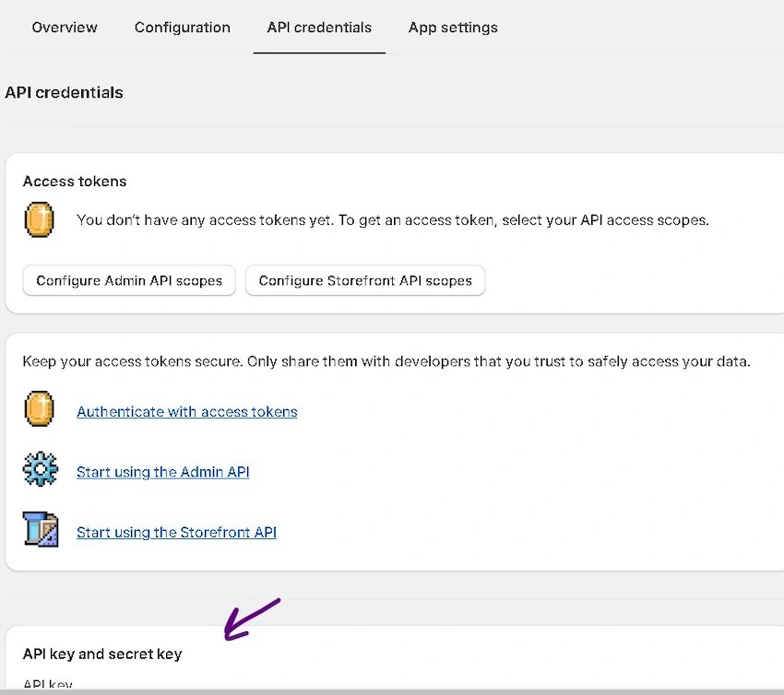Viewport: 784px width, 695px height.
Task: Click the gear icon beside Admin API link
Action: click(x=41, y=468)
